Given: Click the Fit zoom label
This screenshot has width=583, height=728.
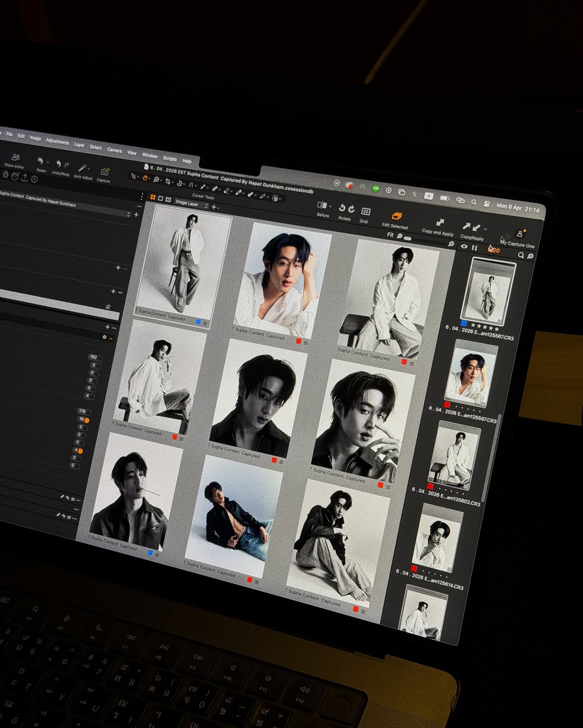Looking at the screenshot, I should (x=390, y=235).
